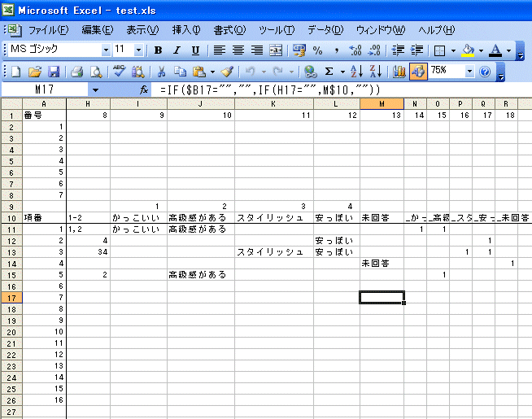Screen dimensions: 532x419
Task: Click the Print icon
Action: (76, 72)
